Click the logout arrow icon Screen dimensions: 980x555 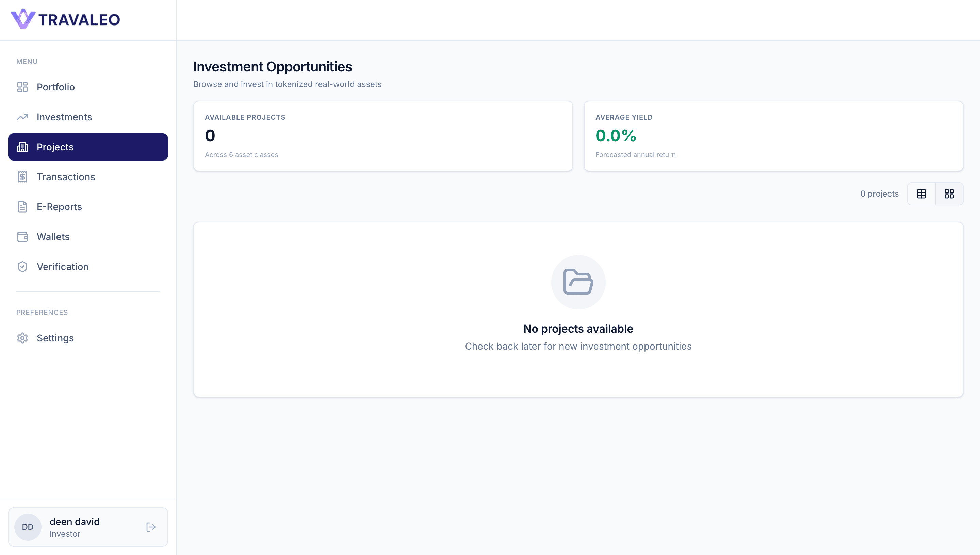(151, 527)
